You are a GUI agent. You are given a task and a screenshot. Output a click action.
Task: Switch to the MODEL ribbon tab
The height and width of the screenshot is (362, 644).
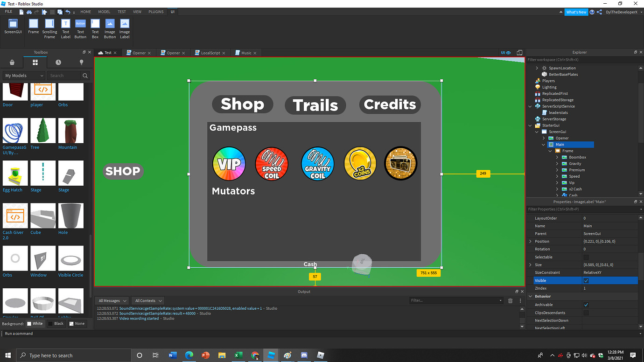click(104, 12)
